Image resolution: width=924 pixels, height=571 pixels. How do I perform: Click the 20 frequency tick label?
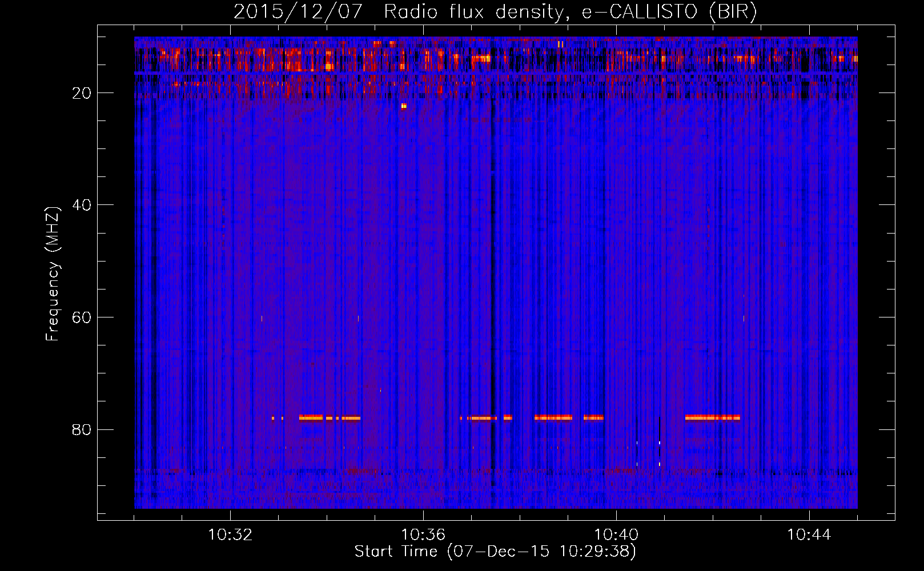pyautogui.click(x=82, y=93)
